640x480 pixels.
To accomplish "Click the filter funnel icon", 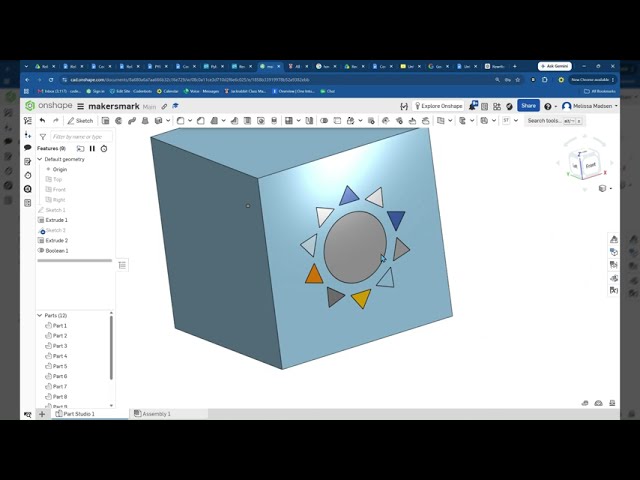I will 43,137.
